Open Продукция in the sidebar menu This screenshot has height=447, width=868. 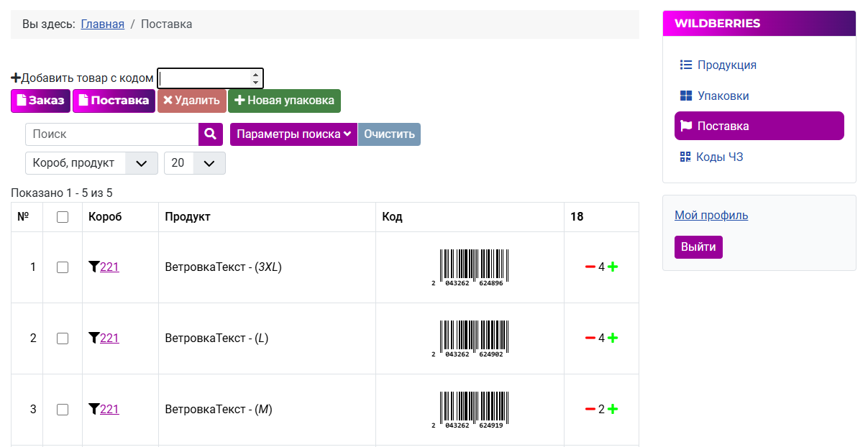point(726,65)
